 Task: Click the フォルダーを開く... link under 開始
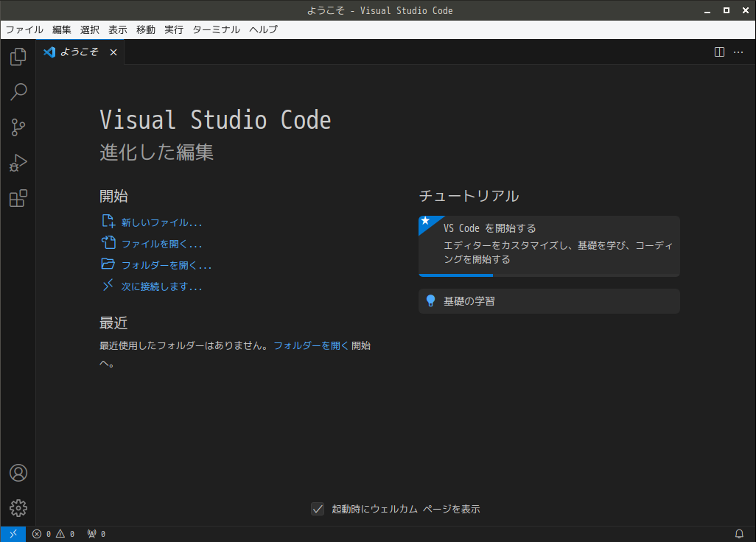pos(157,265)
